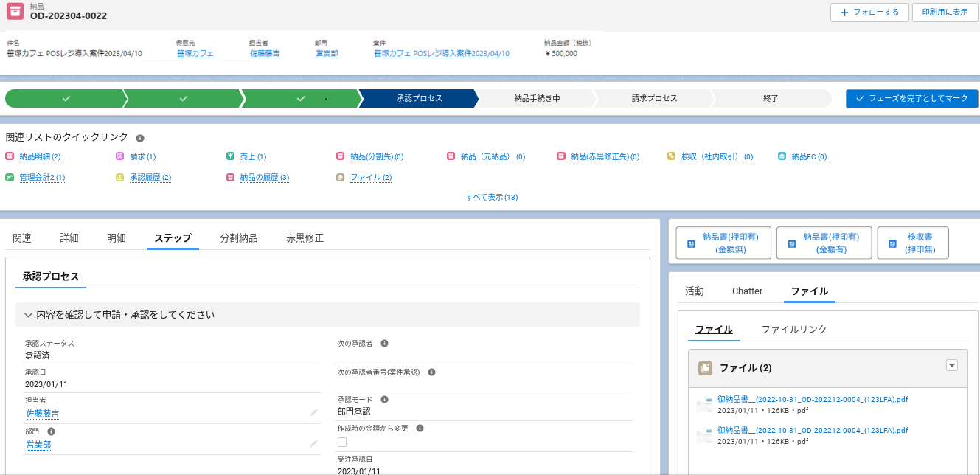Click info icon next to 作成時の金額から変更
Viewport: 980px width, 475px height.
pyautogui.click(x=420, y=428)
